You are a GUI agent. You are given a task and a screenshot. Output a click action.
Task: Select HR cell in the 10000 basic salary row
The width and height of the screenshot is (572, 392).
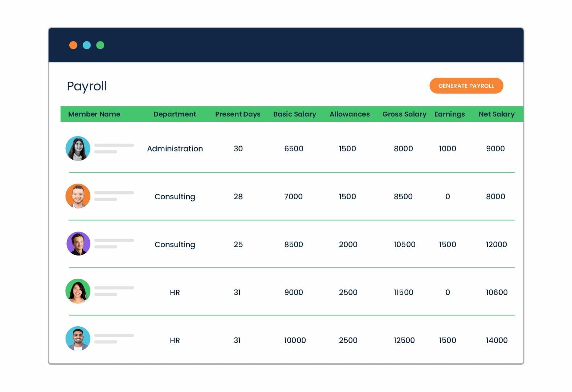[175, 340]
